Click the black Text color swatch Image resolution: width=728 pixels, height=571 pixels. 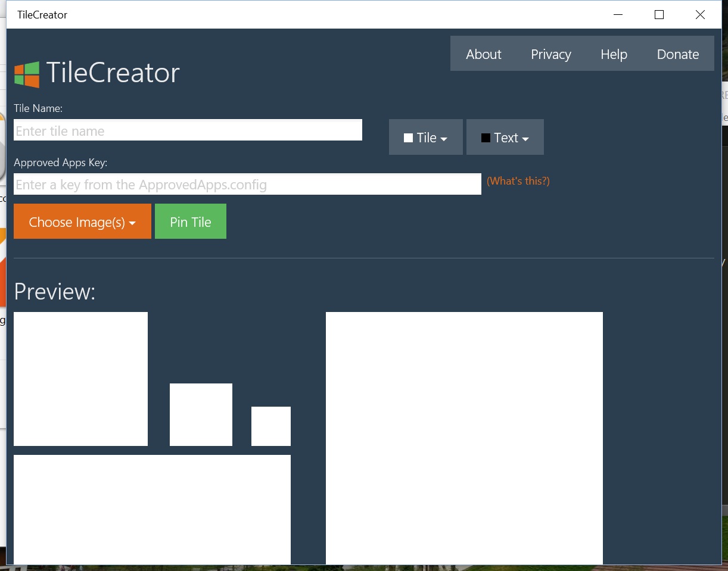tap(486, 138)
